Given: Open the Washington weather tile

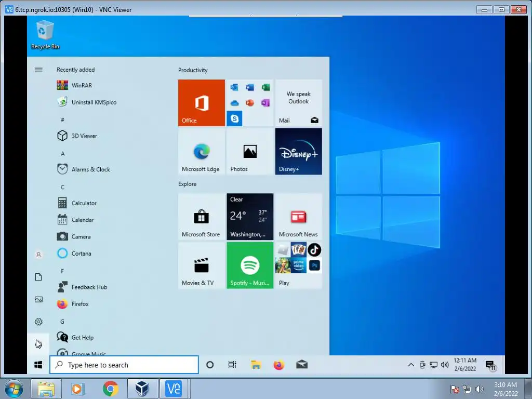Looking at the screenshot, I should pos(250,217).
